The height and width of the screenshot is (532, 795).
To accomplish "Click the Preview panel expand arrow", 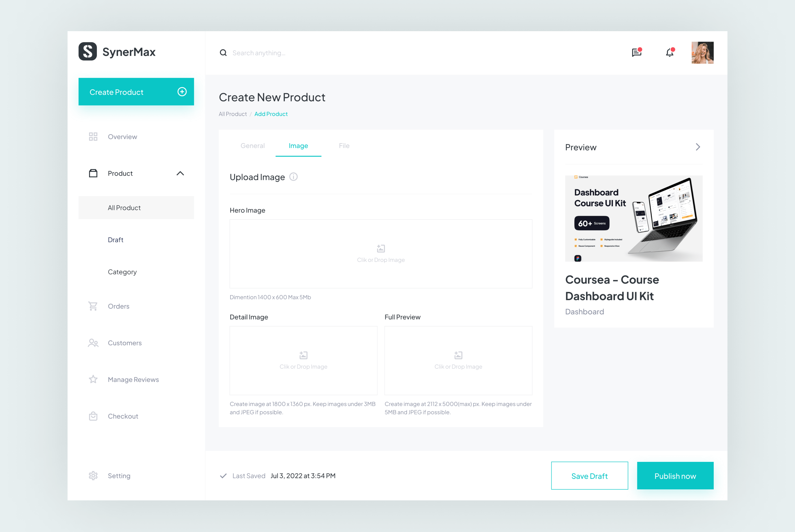I will 698,147.
